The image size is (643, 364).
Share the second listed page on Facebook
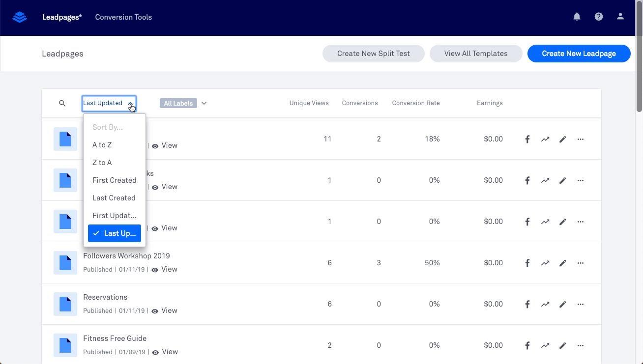click(x=527, y=180)
